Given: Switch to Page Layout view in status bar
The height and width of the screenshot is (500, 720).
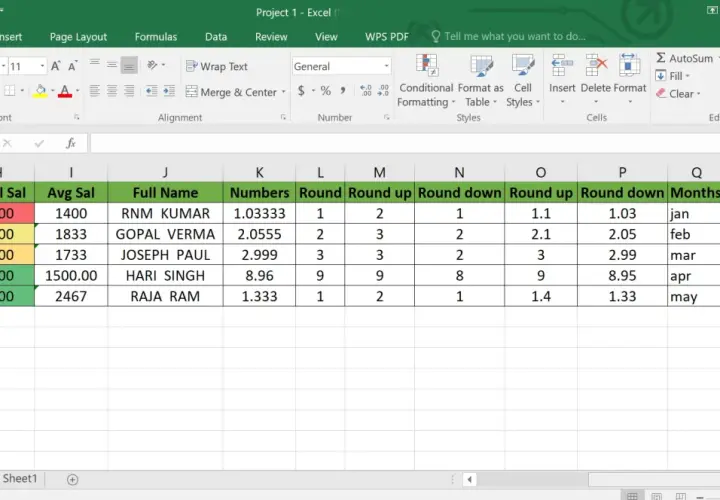Looking at the screenshot, I should tap(657, 496).
